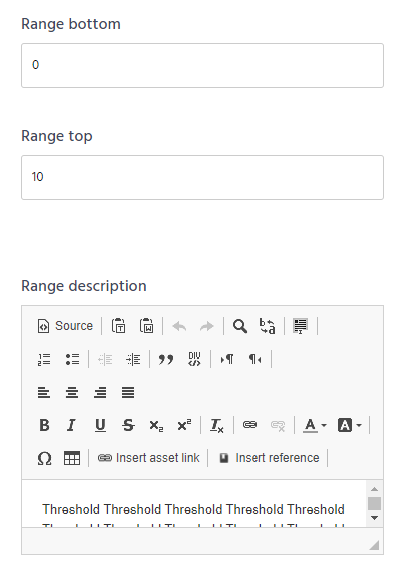This screenshot has height=567, width=398.
Task: Undo last edit in editor
Action: click(179, 327)
